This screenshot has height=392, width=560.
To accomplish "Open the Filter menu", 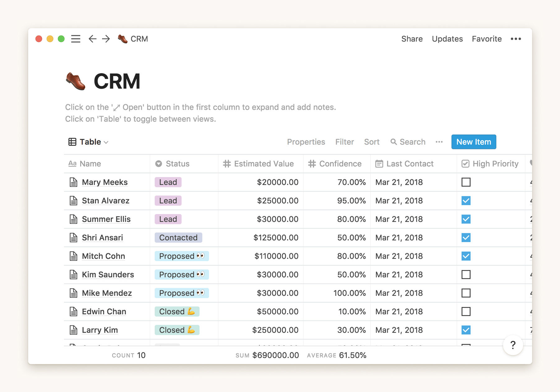I will pyautogui.click(x=344, y=142).
